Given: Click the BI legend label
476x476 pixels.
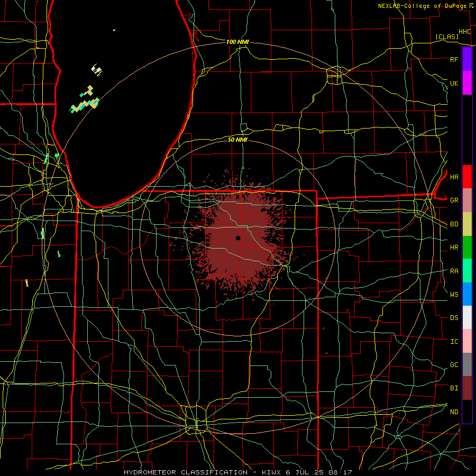Looking at the screenshot, I should (454, 388).
